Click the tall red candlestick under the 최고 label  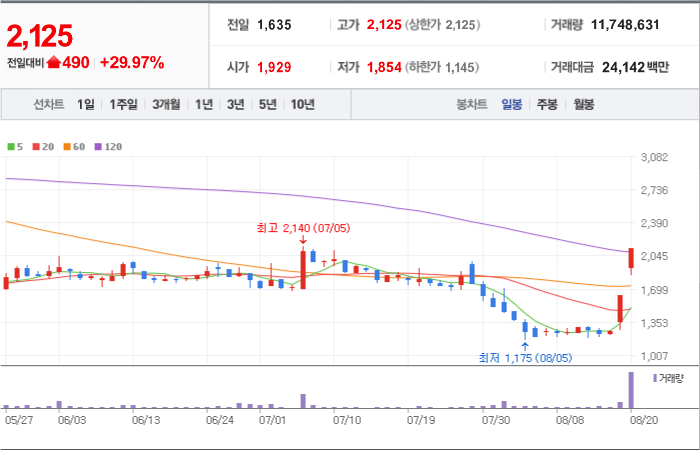coord(303,270)
